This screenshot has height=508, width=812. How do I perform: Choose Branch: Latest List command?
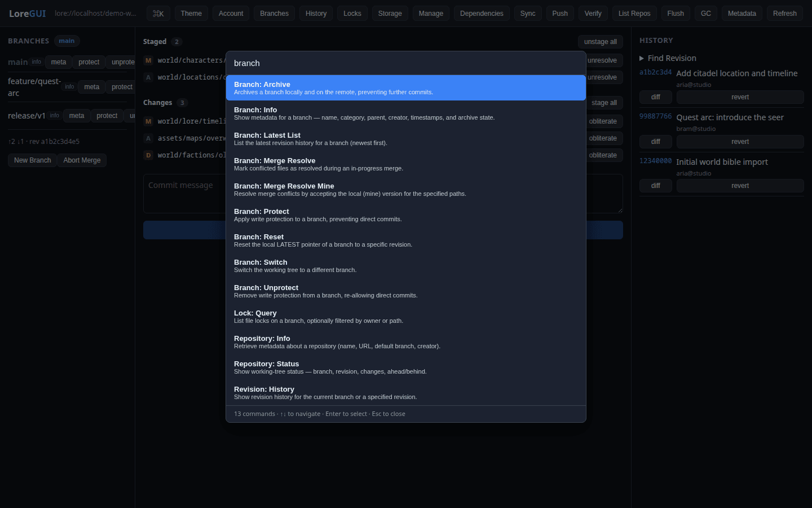pyautogui.click(x=406, y=139)
